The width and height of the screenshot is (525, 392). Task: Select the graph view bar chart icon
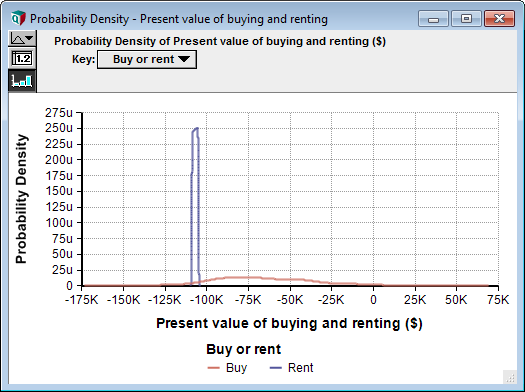pos(22,80)
